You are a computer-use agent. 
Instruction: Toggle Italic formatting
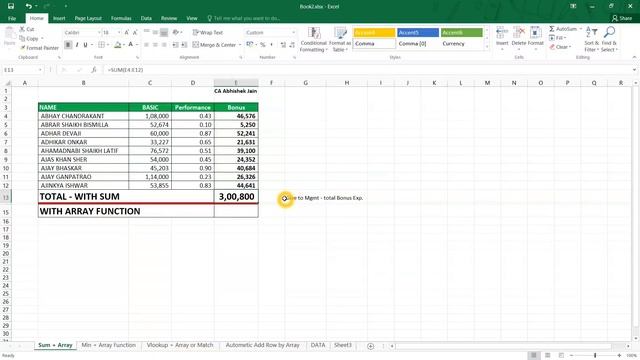pos(77,44)
